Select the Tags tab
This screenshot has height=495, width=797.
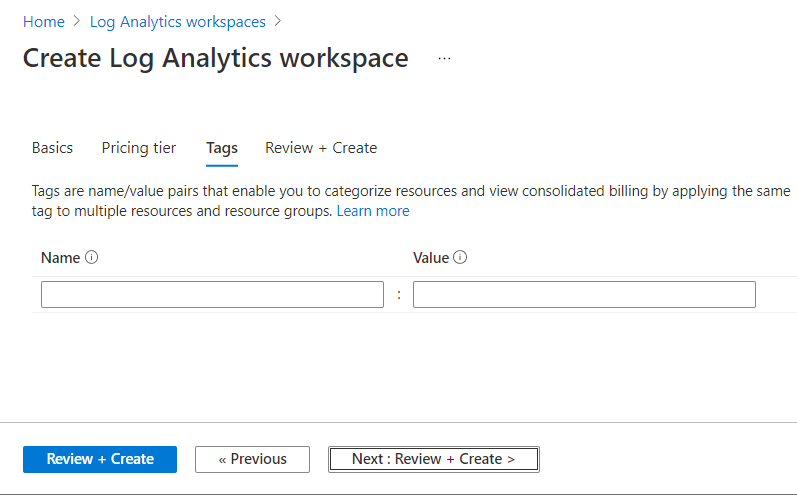click(222, 148)
